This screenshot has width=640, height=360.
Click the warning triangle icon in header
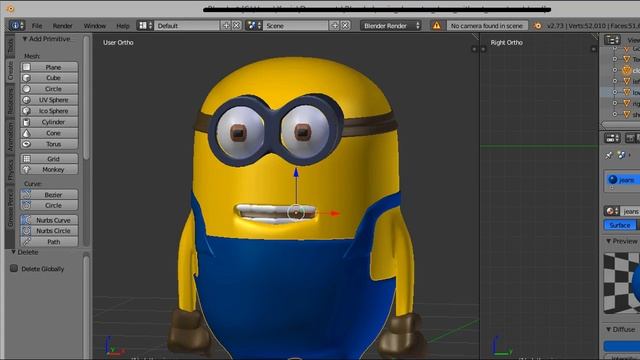coord(437,26)
